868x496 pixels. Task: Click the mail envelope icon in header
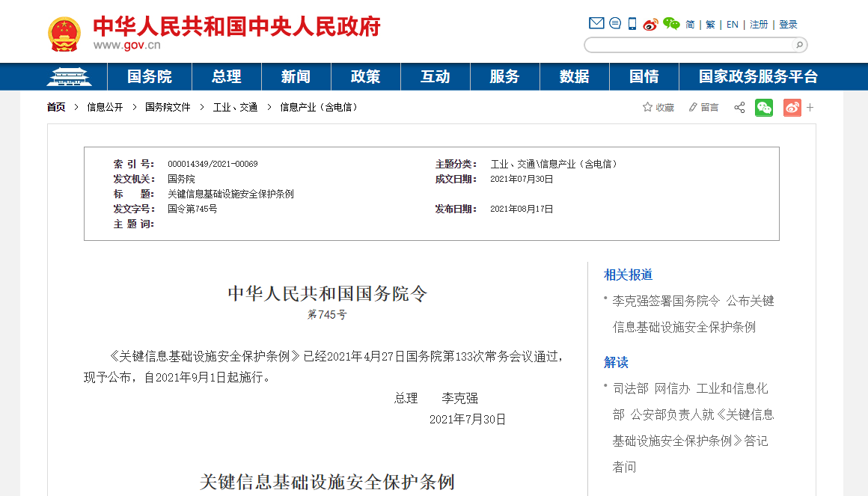click(x=596, y=23)
